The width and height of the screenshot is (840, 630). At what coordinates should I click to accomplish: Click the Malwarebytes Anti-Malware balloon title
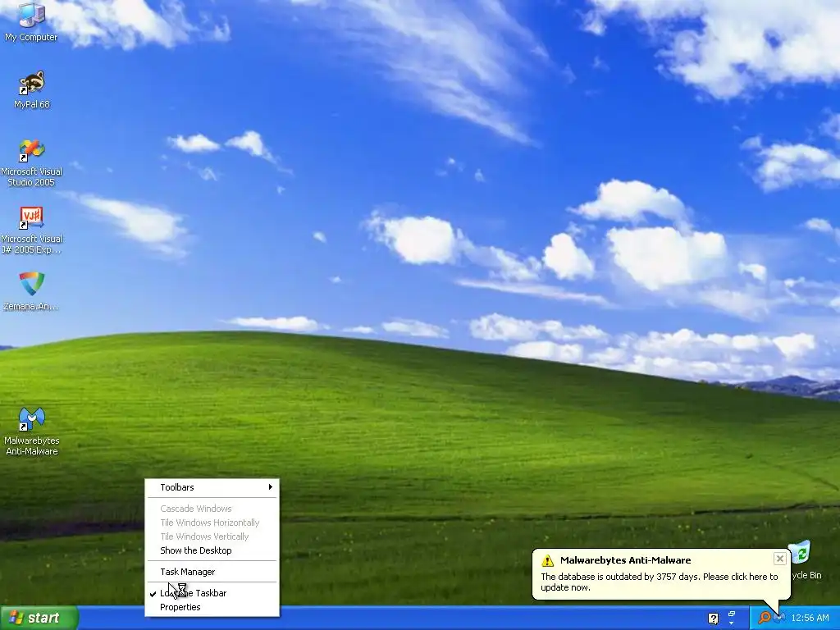click(625, 560)
